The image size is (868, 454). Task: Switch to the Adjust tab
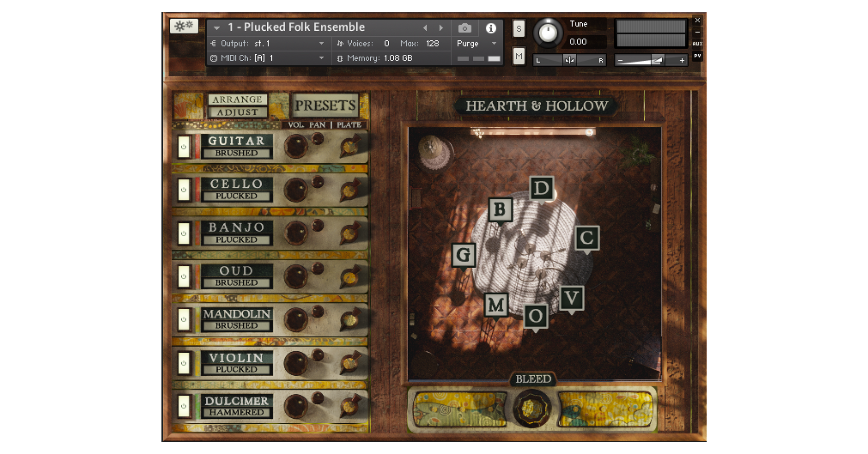point(237,112)
